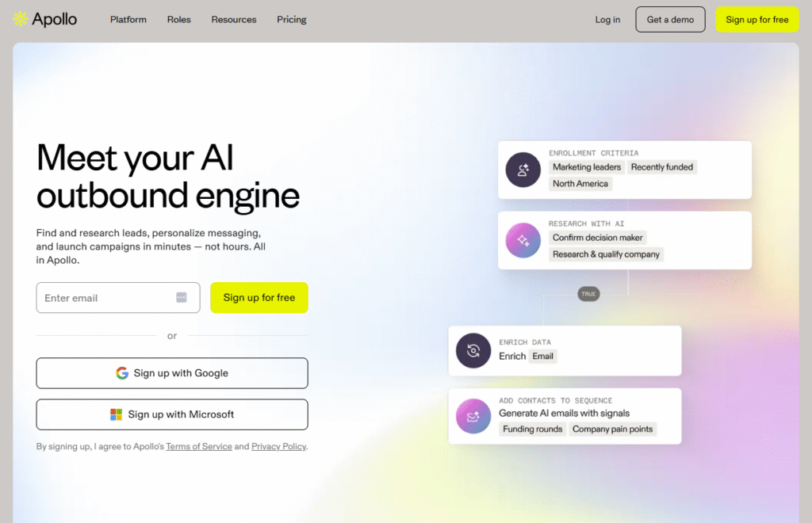Click Generate AI emails with signals text
The width and height of the screenshot is (812, 523).
coord(565,413)
